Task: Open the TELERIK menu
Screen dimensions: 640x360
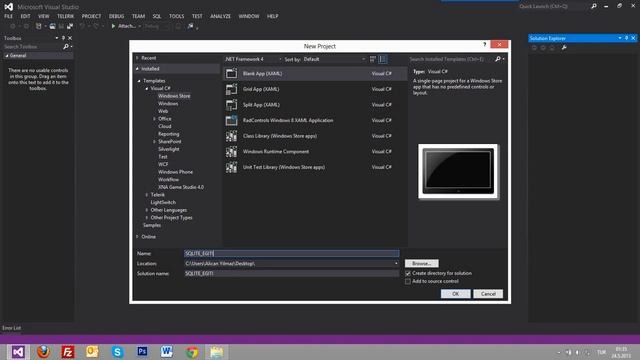Action: (x=65, y=16)
